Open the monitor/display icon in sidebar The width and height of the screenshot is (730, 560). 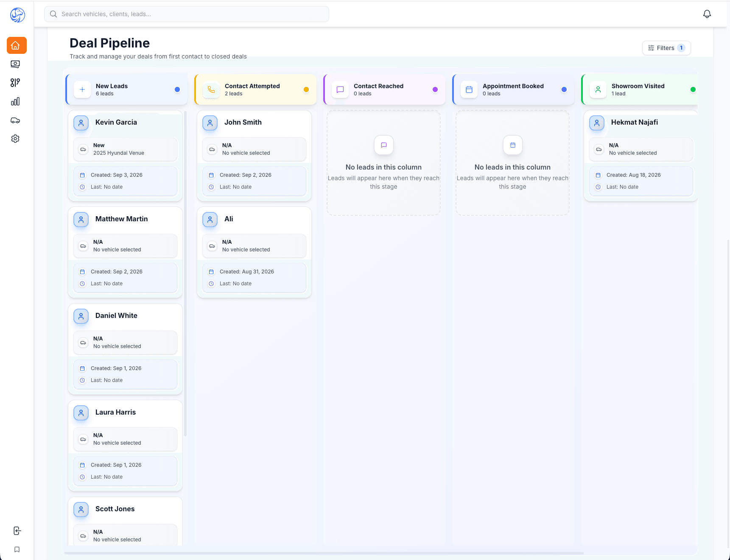(15, 64)
